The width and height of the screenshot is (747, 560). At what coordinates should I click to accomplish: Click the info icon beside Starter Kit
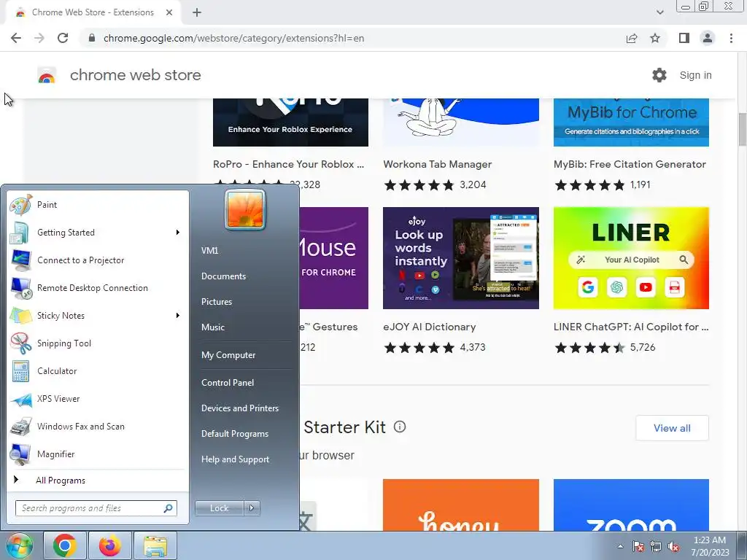coord(400,427)
